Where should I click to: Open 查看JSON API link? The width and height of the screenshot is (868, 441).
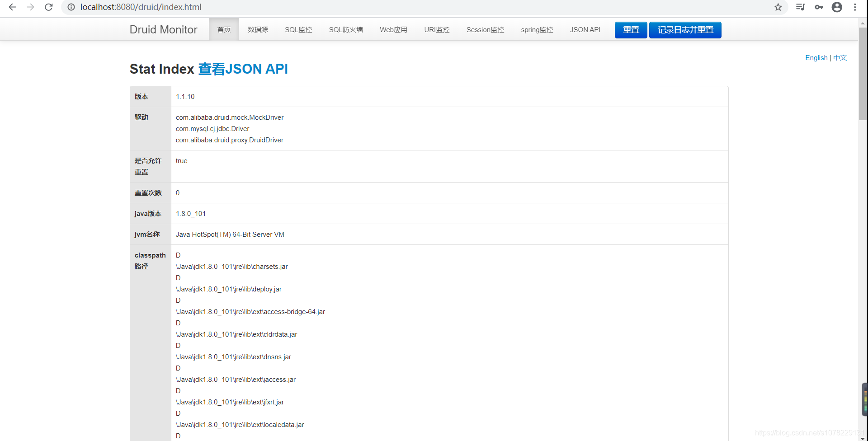[x=243, y=69]
